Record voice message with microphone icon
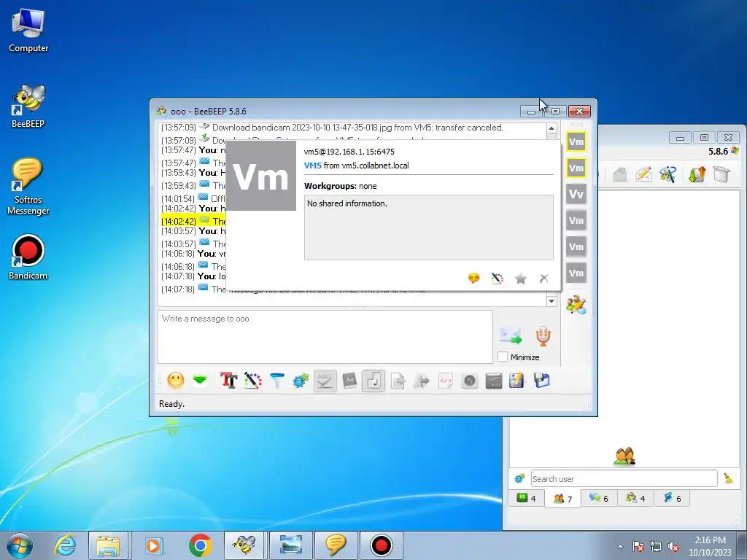The width and height of the screenshot is (747, 560). click(x=543, y=335)
